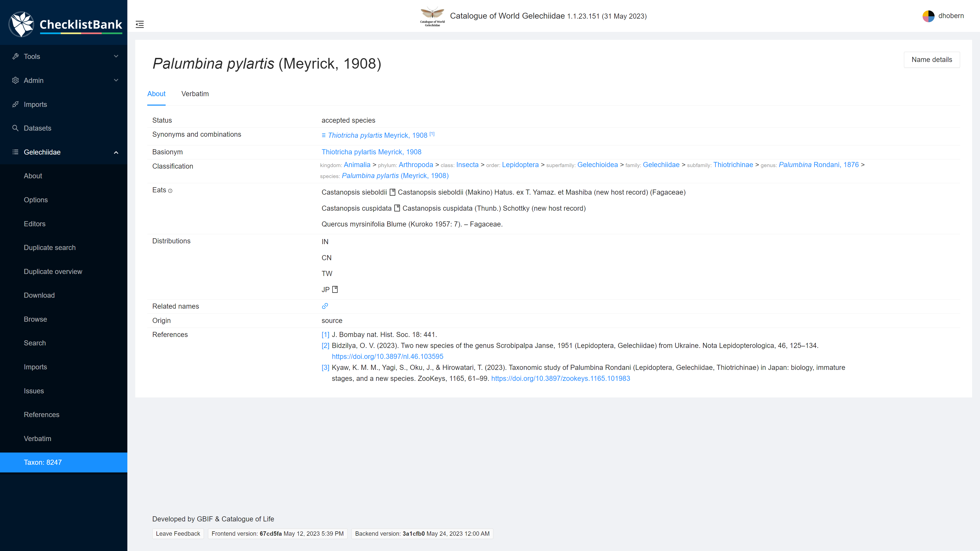Viewport: 980px width, 551px height.
Task: Click the Datasets magnifier icon
Action: (x=16, y=128)
